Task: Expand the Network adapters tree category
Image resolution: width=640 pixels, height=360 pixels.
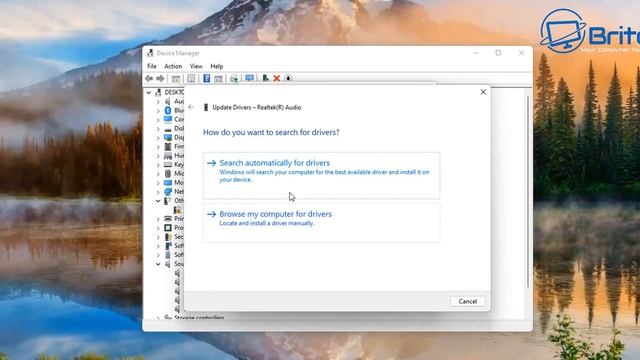Action: (158, 192)
